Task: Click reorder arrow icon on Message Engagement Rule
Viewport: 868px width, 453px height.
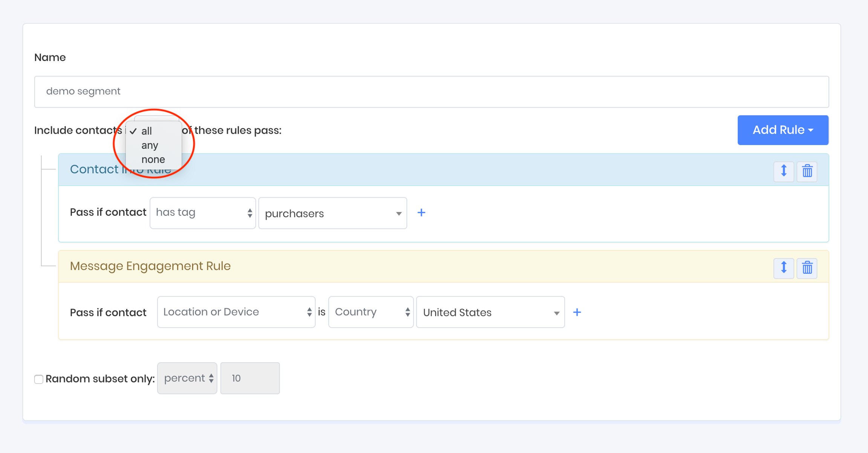Action: point(784,268)
